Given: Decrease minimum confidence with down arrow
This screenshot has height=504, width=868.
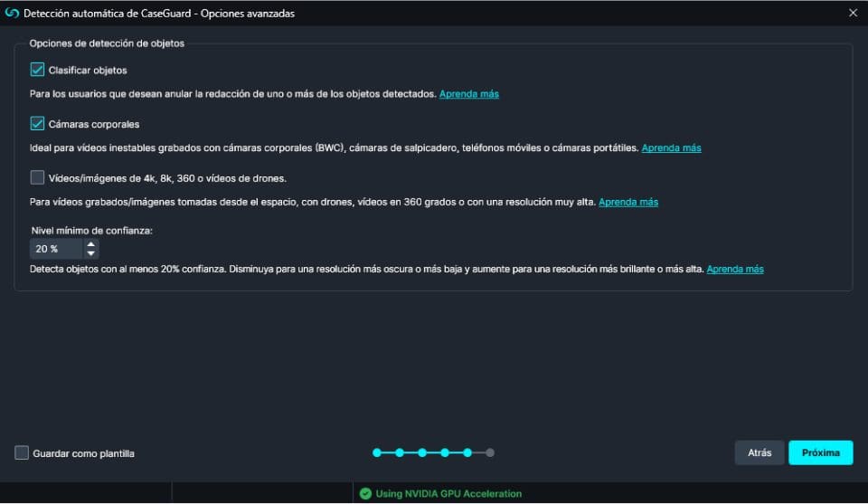Looking at the screenshot, I should click(90, 254).
